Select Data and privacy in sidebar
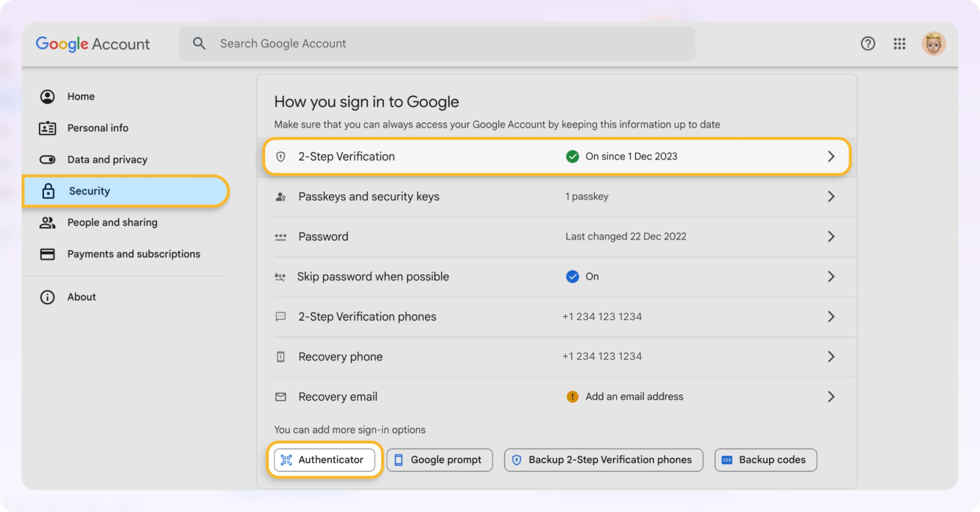This screenshot has height=512, width=980. 107,159
